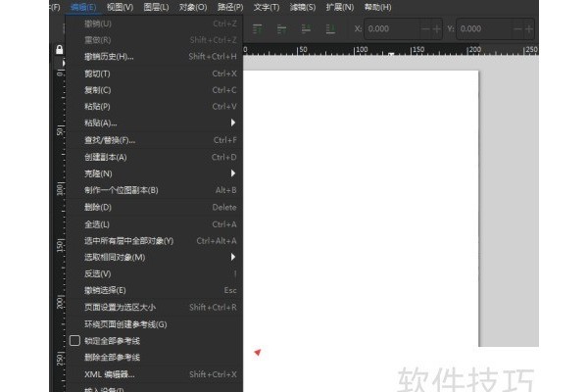The width and height of the screenshot is (588, 392).
Task: Click the raise selection one step icon
Action: pos(281,28)
